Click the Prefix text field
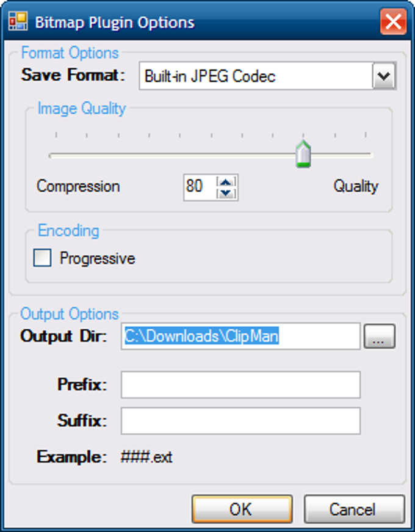 pyautogui.click(x=240, y=385)
